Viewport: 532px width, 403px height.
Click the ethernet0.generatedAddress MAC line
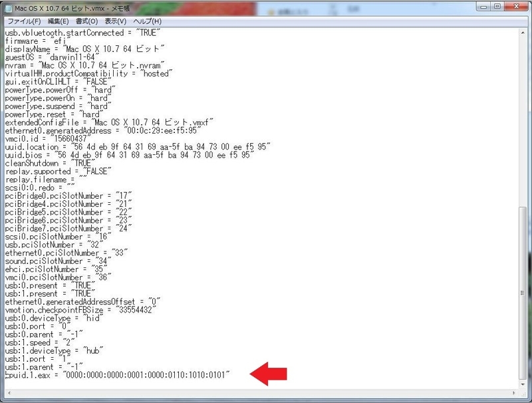[104, 130]
